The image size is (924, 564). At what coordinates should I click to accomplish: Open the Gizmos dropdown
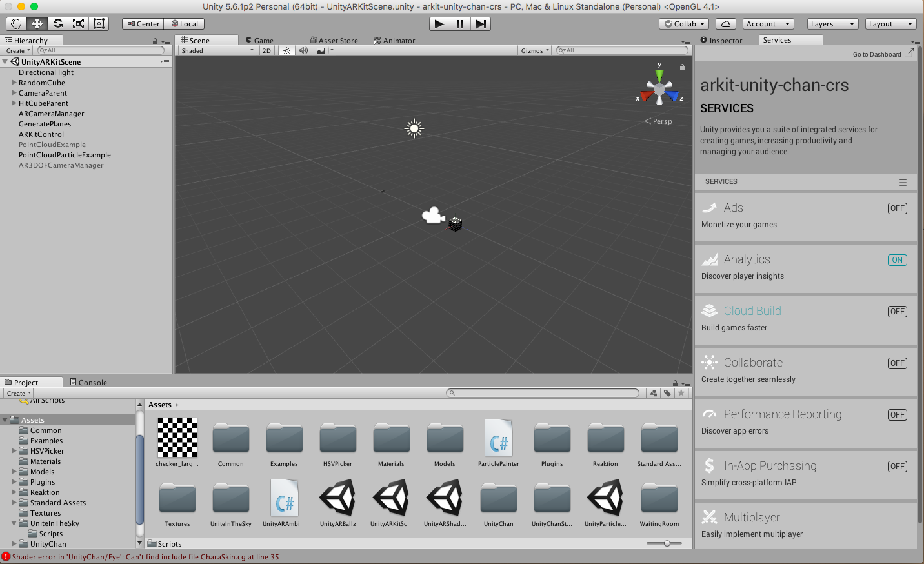[534, 50]
